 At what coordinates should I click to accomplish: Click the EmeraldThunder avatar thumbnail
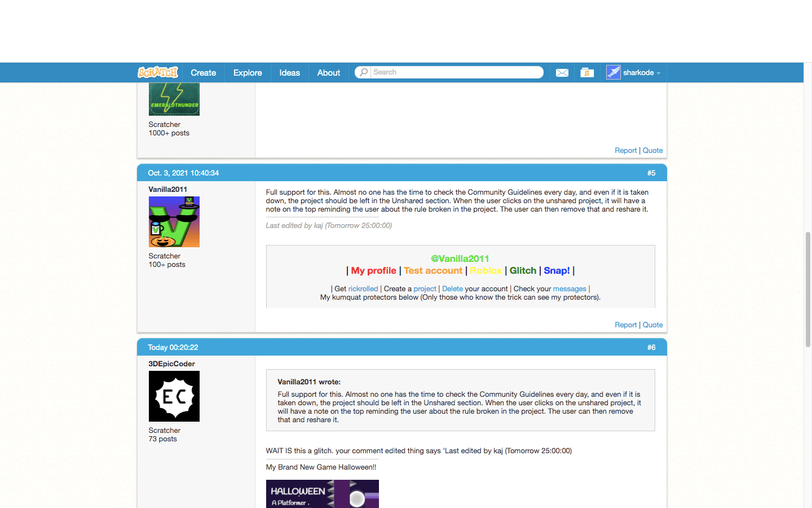click(174, 99)
